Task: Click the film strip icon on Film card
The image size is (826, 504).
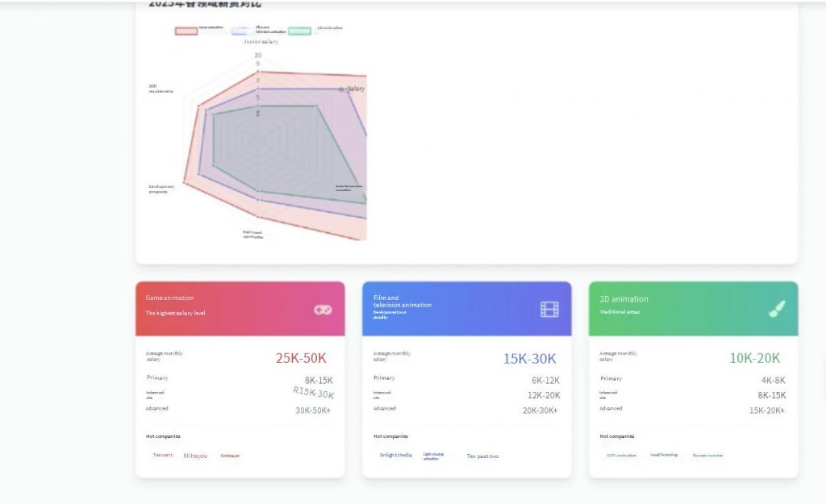Action: (549, 309)
